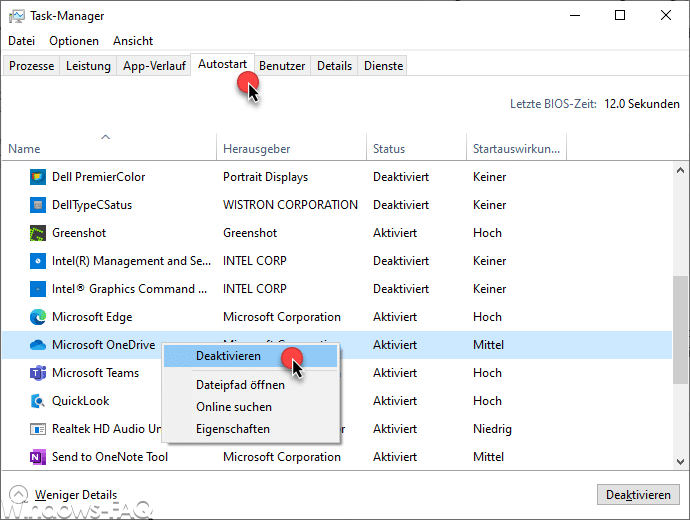Minimize the Task-Manager window
Viewport: 690px width, 520px height.
click(x=575, y=16)
